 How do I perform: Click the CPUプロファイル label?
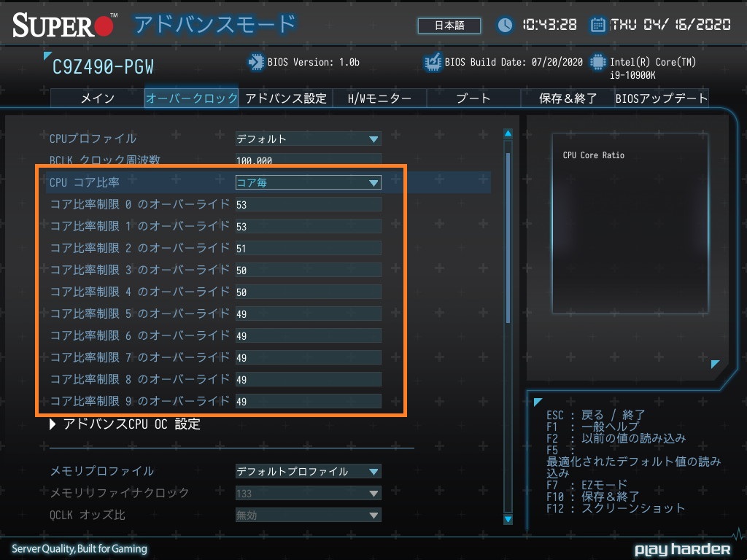point(93,139)
